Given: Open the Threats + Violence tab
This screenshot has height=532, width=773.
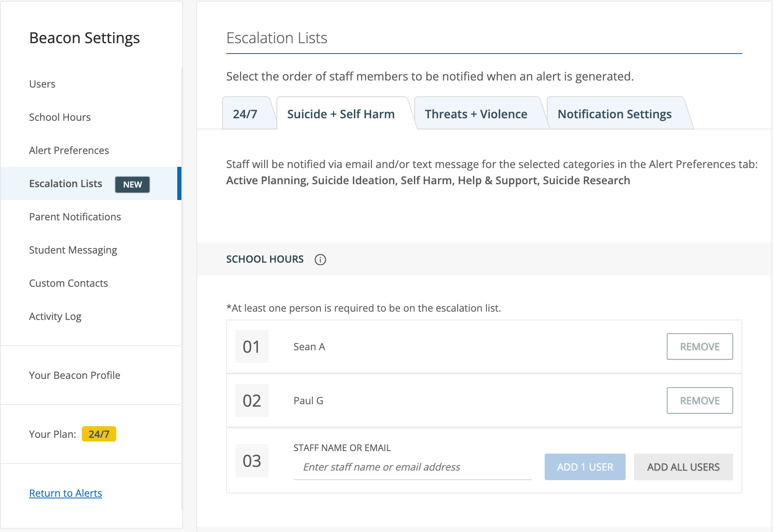Looking at the screenshot, I should click(x=476, y=114).
